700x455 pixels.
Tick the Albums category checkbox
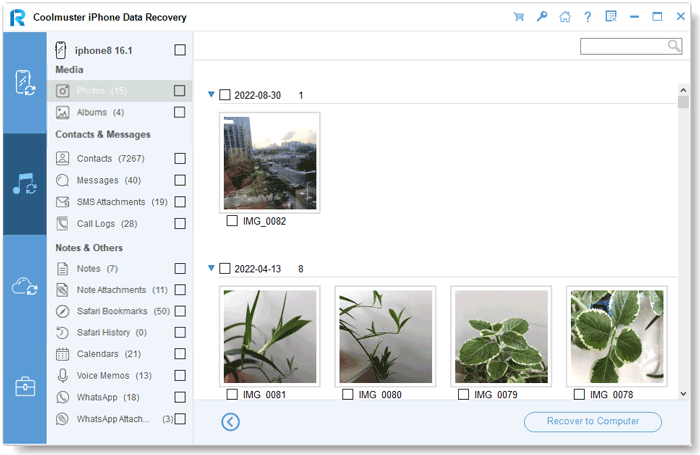pos(179,112)
